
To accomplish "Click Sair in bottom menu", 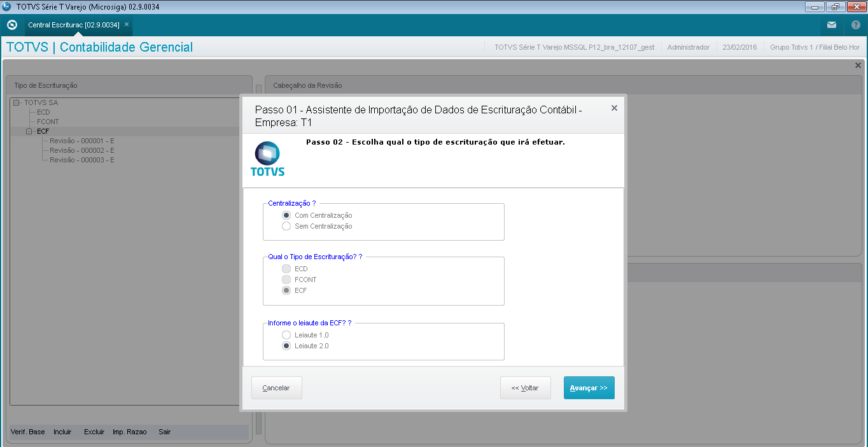I will 165,432.
